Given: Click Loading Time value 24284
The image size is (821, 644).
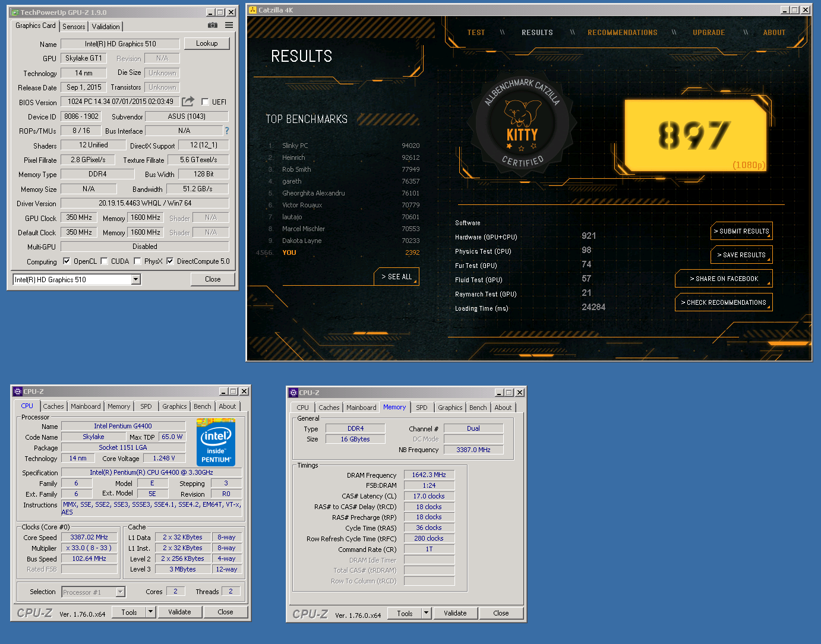Looking at the screenshot, I should point(593,307).
